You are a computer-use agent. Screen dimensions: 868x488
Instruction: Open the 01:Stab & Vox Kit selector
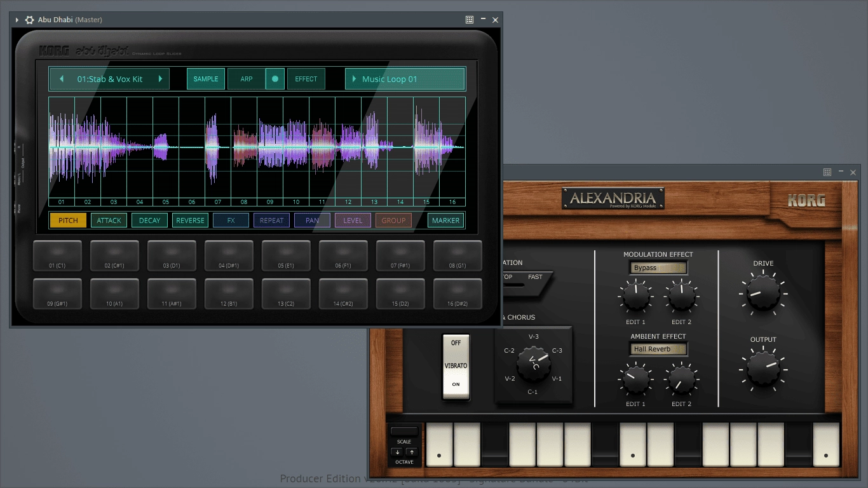click(110, 79)
